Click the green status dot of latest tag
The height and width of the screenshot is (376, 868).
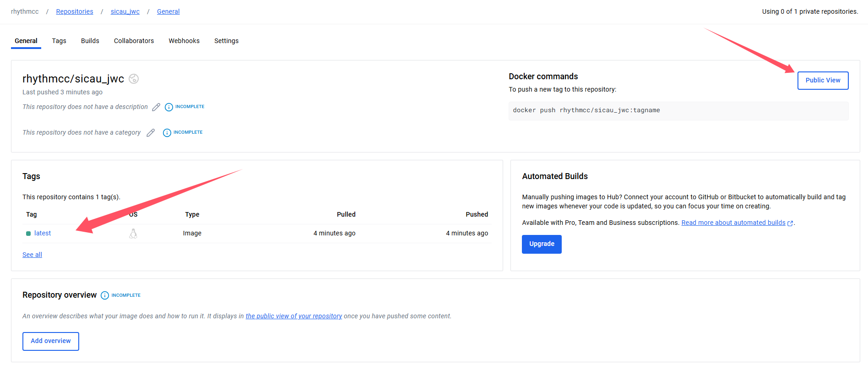coord(28,234)
